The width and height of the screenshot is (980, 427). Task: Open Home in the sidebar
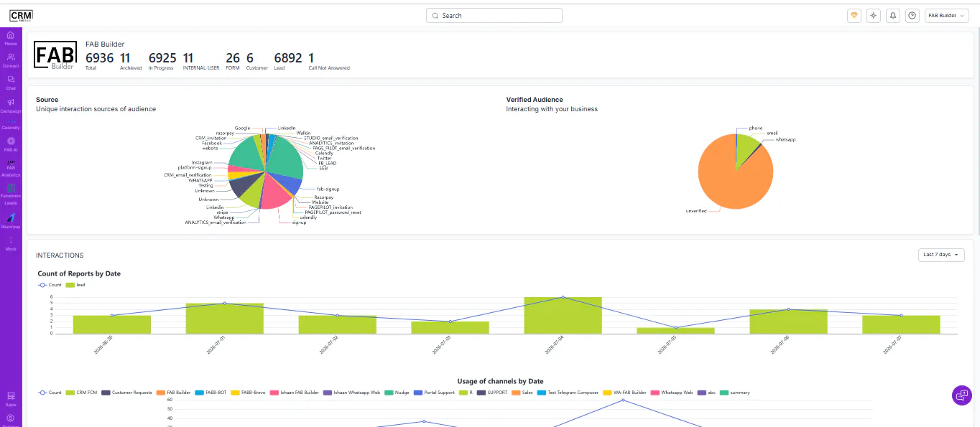coord(11,39)
